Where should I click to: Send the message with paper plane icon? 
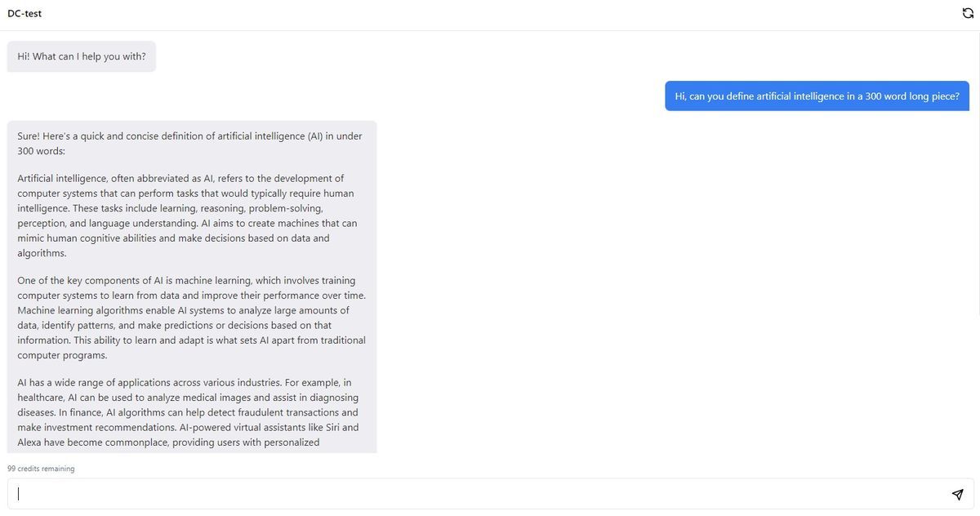[958, 494]
